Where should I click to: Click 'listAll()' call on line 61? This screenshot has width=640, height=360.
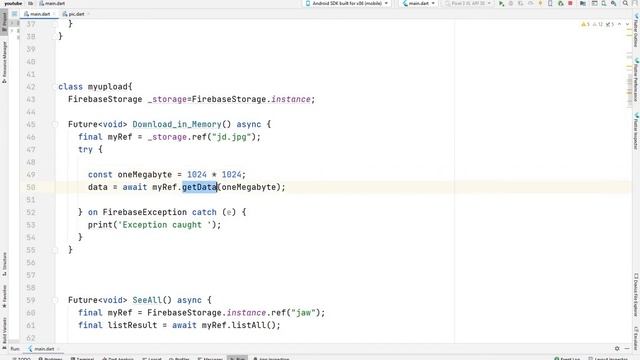point(253,325)
